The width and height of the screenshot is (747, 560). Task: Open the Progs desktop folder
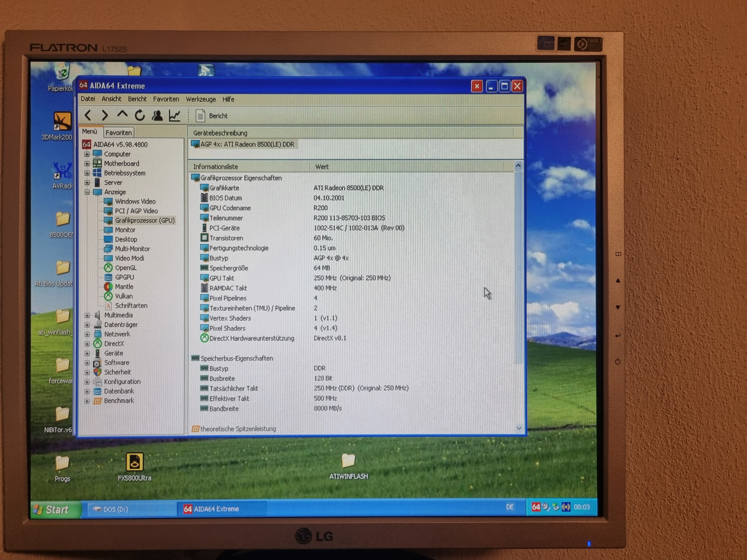pos(62,469)
